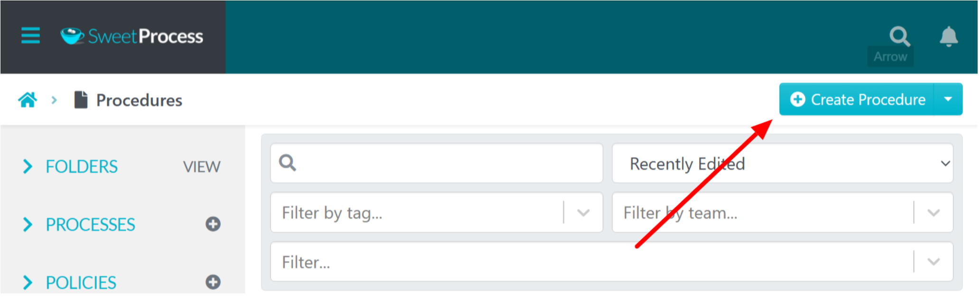Screen dimensions: 980x299
Task: Expand the FOLDERS section
Action: (28, 166)
